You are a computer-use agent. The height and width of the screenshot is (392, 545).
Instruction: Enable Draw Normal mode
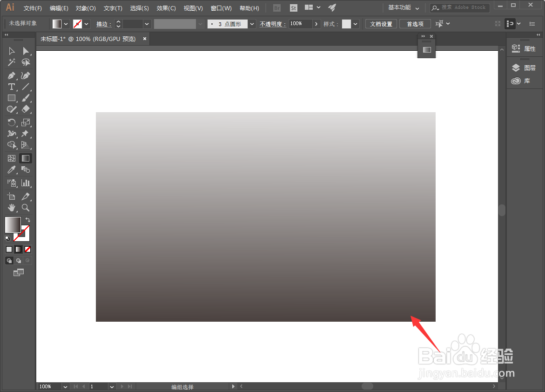point(9,261)
